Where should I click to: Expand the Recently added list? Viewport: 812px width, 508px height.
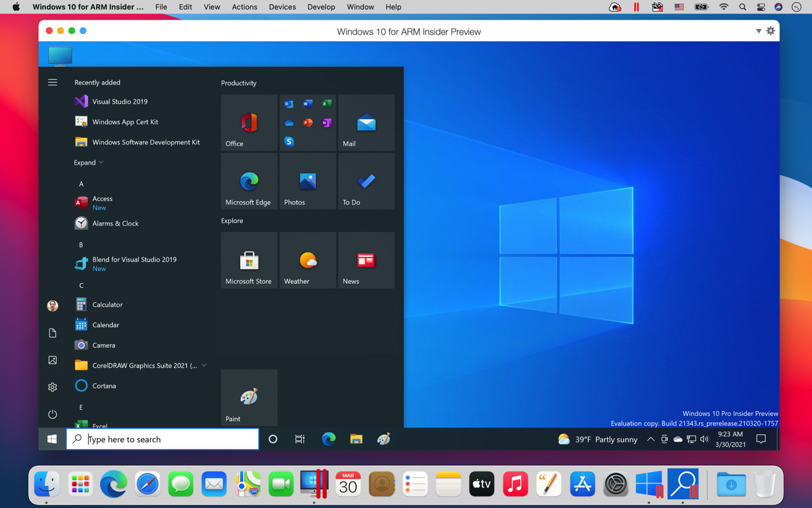89,163
